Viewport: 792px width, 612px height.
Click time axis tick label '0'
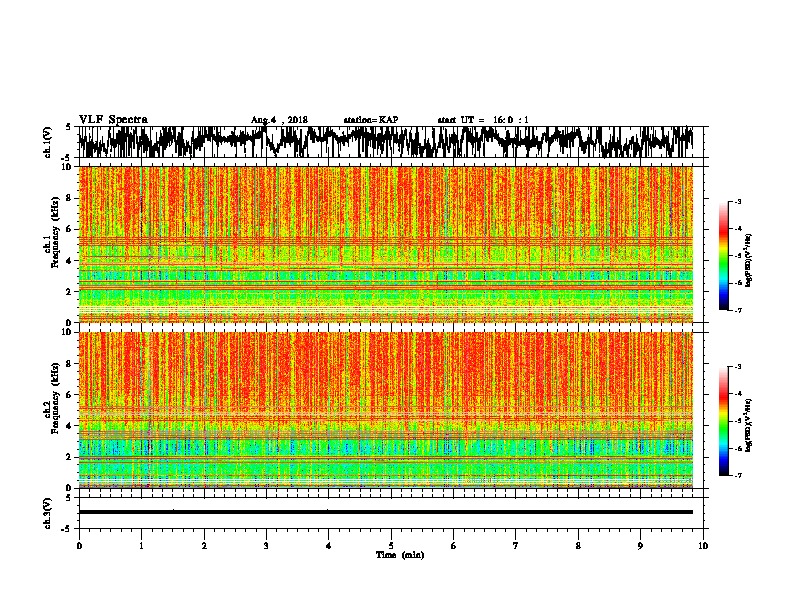pyautogui.click(x=79, y=546)
